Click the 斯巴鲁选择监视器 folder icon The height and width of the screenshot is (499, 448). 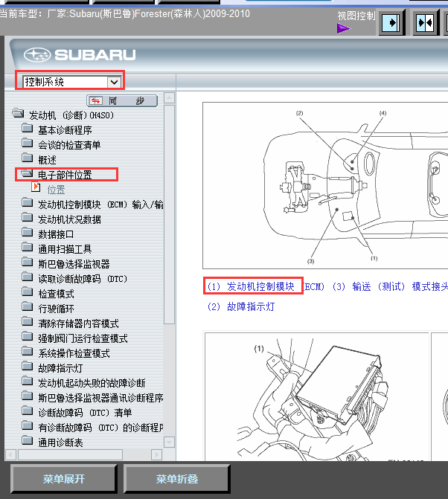28,263
